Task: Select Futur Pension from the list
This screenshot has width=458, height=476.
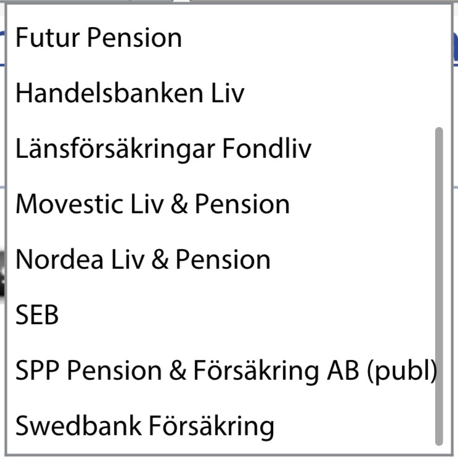Action: pos(99,38)
